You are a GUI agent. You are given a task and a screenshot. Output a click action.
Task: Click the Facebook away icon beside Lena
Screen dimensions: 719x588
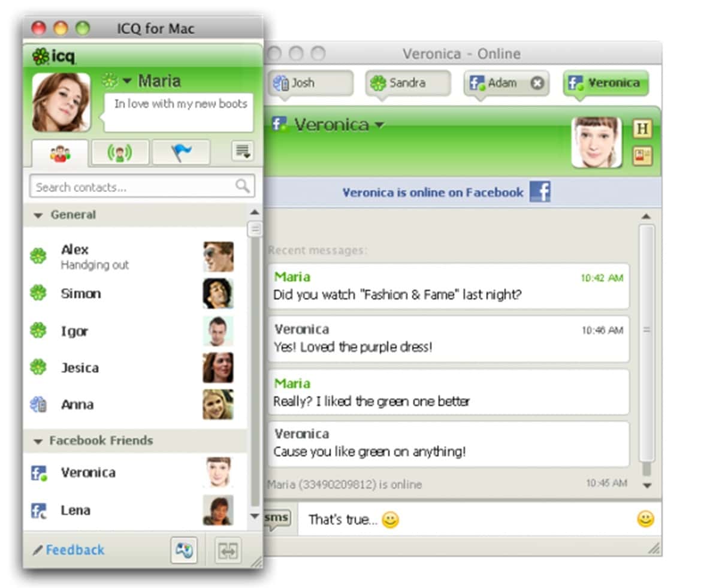point(39,511)
